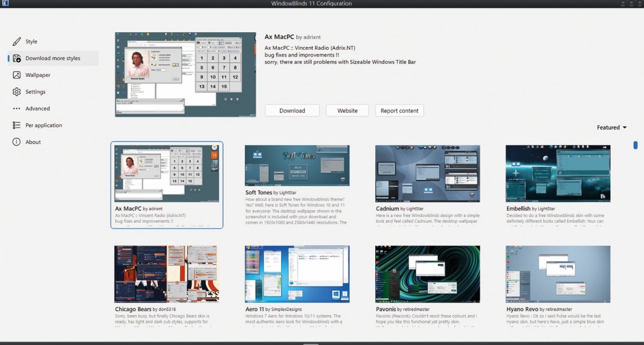Pick the Hyano Revo style thumbnail
Viewport: 644px width, 345px height.
(558, 274)
